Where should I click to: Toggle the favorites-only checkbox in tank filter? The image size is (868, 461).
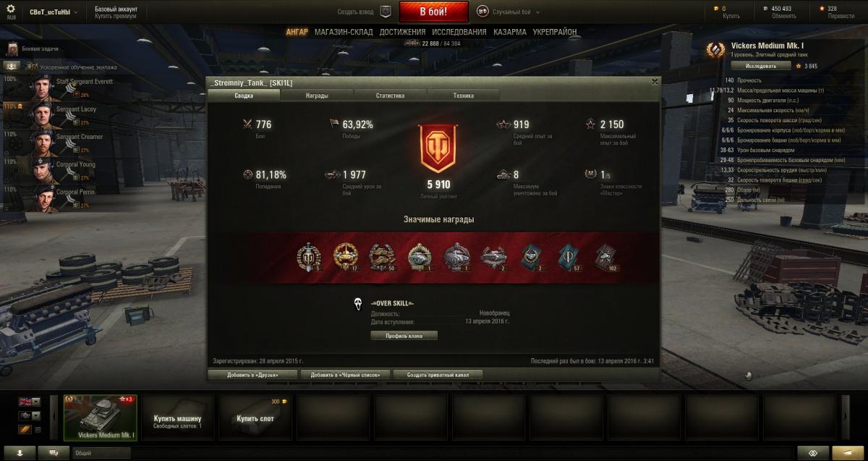tap(38, 430)
